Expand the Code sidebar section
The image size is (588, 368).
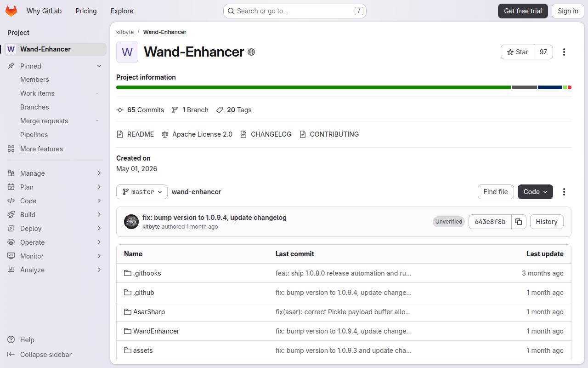click(x=56, y=201)
